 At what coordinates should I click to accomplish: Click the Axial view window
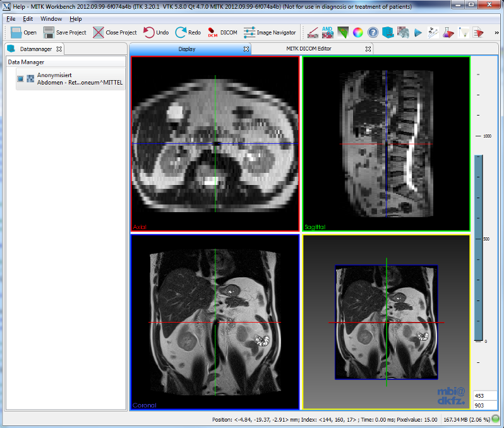point(215,144)
